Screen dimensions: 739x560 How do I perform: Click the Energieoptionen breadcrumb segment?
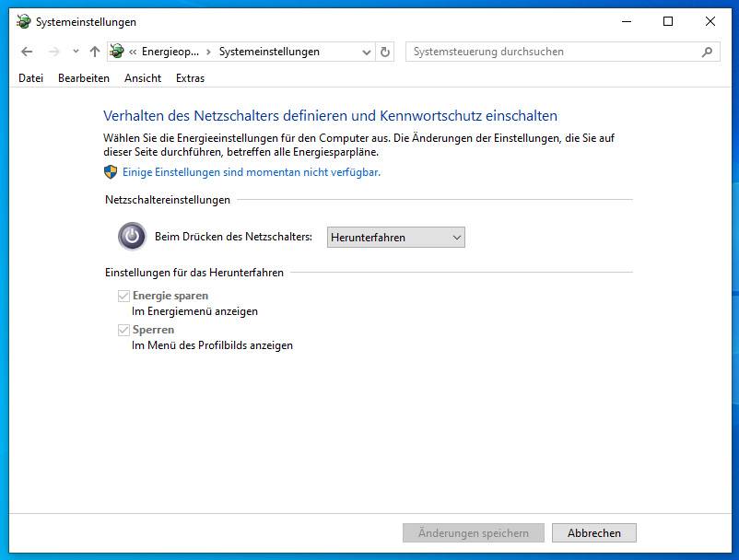click(170, 52)
